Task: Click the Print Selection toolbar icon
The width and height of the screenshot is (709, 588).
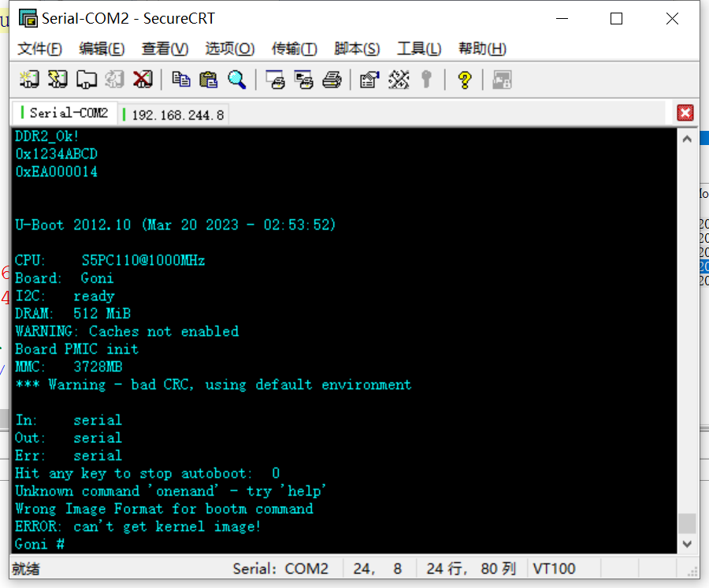Action: pos(304,80)
